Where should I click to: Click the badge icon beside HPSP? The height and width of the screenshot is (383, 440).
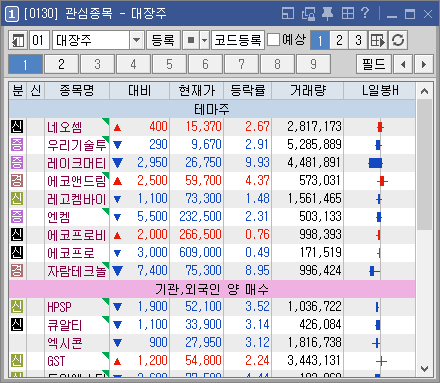17,307
